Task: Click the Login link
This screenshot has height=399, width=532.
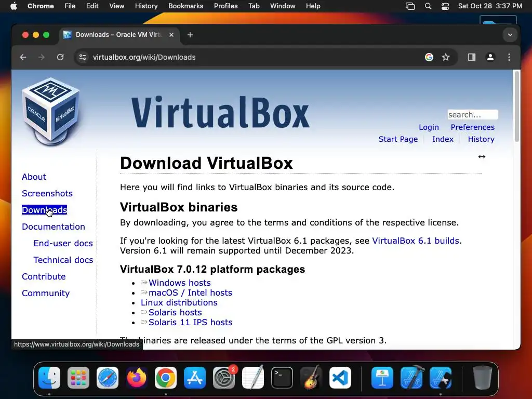Action: [x=429, y=127]
